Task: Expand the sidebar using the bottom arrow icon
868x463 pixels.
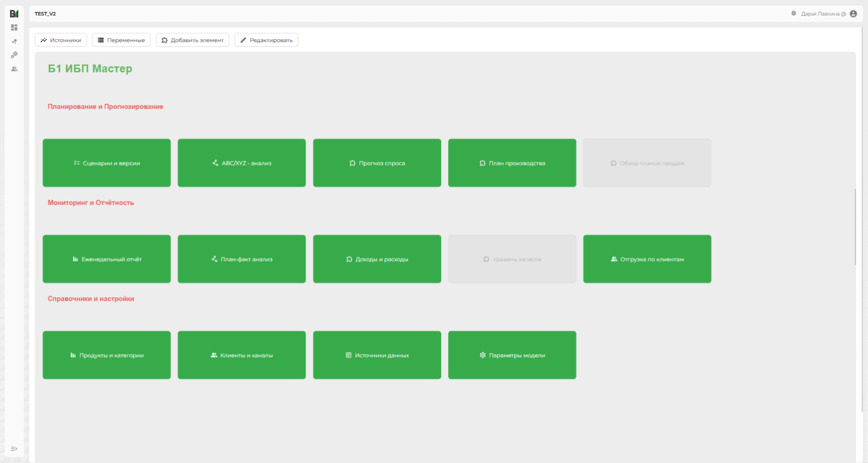Action: 14,449
